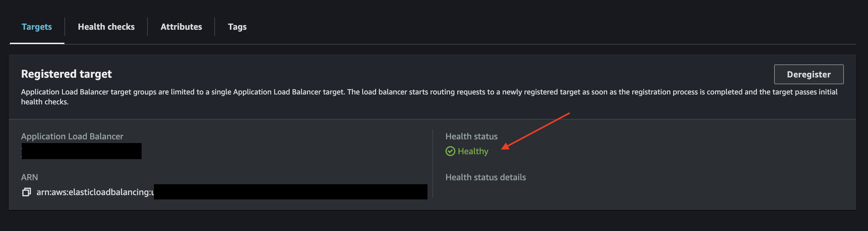Click the Application Load Balancer label
The width and height of the screenshot is (868, 231).
pyautogui.click(x=72, y=136)
